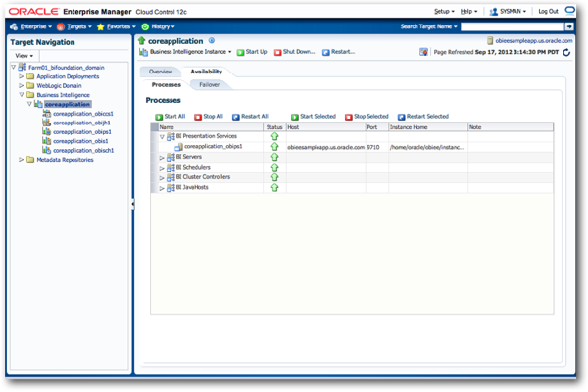Viewport: 588px width, 392px height.
Task: Click the BI Schedulers group icon
Action: click(171, 168)
